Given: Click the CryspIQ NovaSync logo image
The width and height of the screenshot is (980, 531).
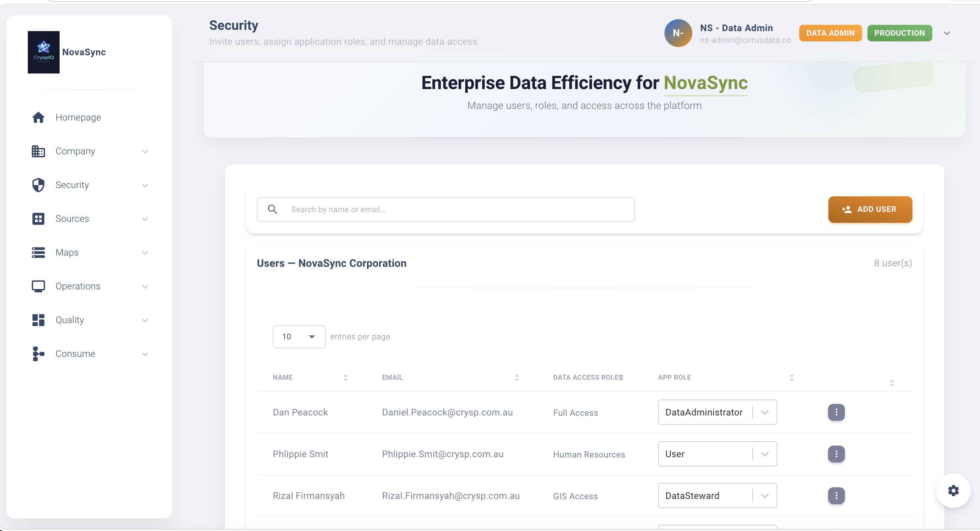Looking at the screenshot, I should (43, 52).
